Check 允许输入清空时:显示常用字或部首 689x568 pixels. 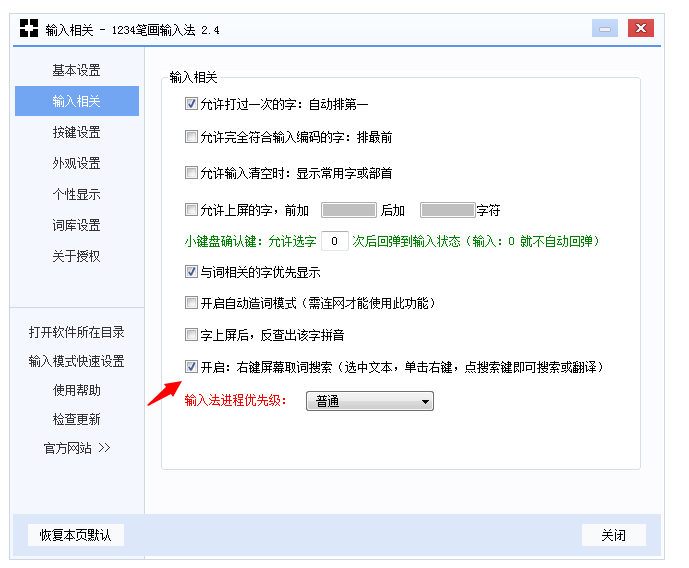(x=191, y=173)
